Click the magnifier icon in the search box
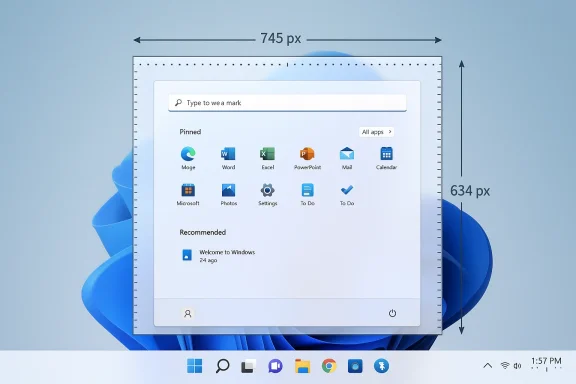 [x=178, y=103]
